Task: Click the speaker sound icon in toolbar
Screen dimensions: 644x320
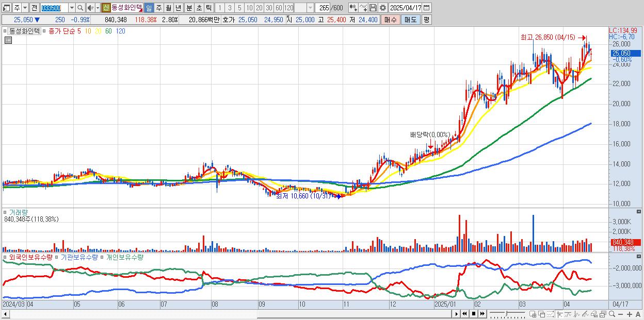Action: [90, 8]
